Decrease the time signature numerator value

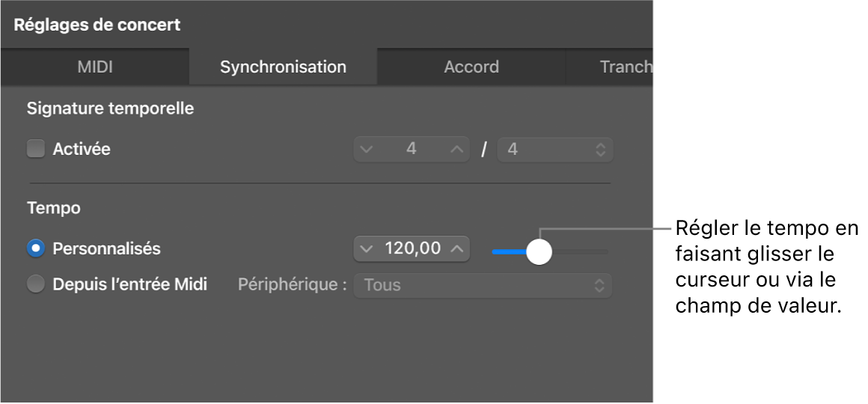coord(366,150)
